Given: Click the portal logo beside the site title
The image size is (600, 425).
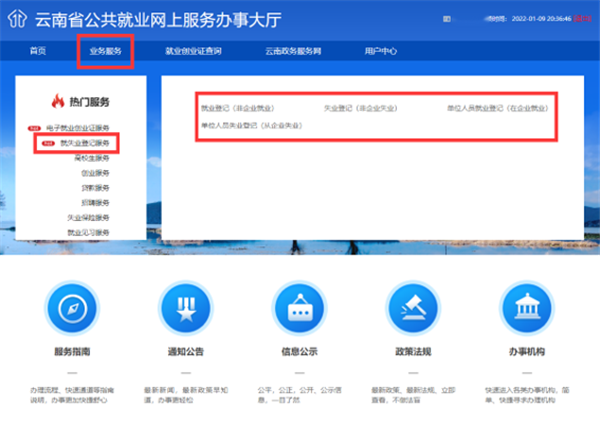Looking at the screenshot, I should pyautogui.click(x=16, y=18).
